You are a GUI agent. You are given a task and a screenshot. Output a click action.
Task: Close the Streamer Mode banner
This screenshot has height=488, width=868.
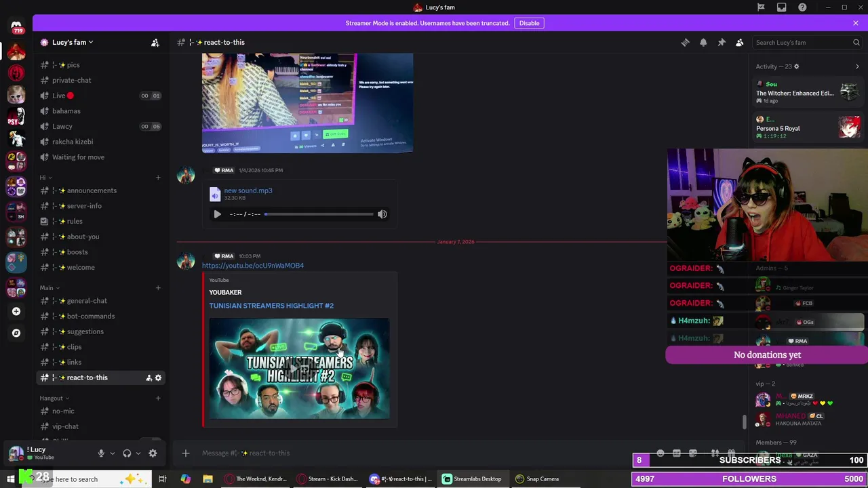point(856,23)
